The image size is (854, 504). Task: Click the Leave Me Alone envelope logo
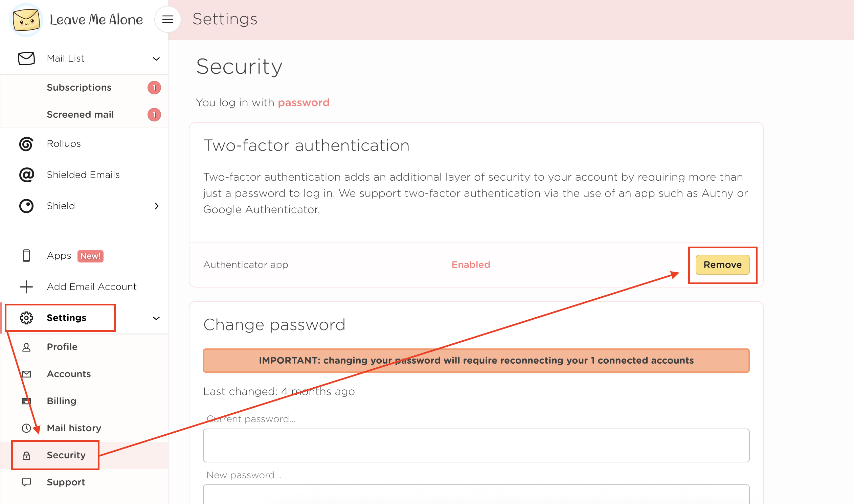(26, 20)
